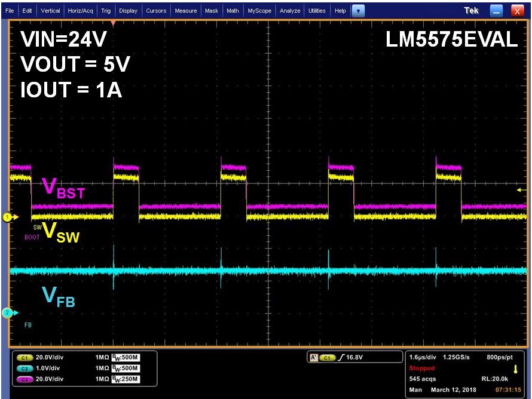532x399 pixels.
Task: Close the Tek oscilloscope window
Action: [517, 11]
